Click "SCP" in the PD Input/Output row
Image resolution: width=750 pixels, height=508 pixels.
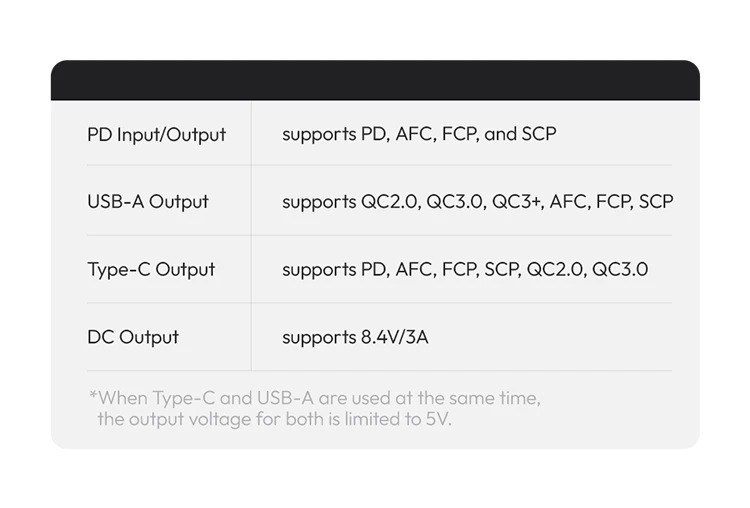[x=539, y=134]
